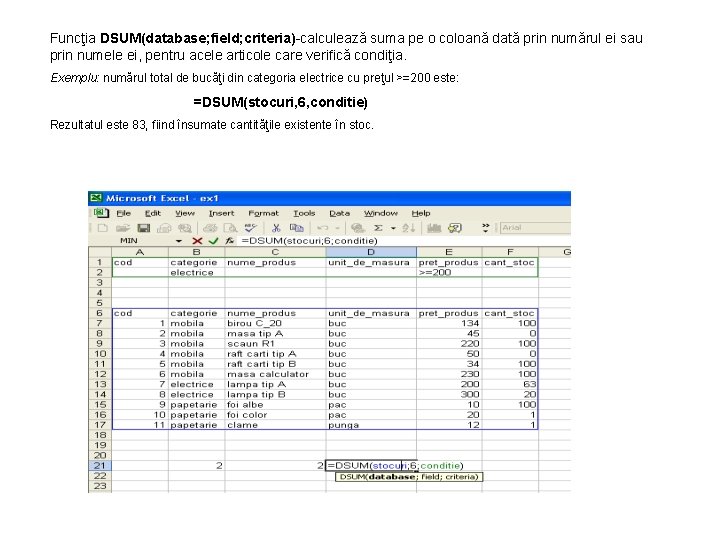Click the 'electrice' criteria cell in row 2
The height and width of the screenshot is (540, 720).
(x=197, y=272)
